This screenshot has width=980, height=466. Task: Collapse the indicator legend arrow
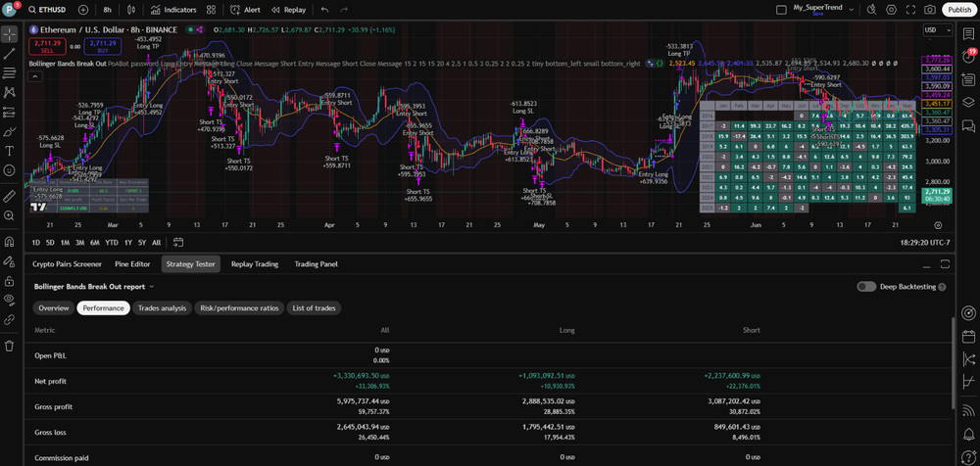tap(35, 76)
